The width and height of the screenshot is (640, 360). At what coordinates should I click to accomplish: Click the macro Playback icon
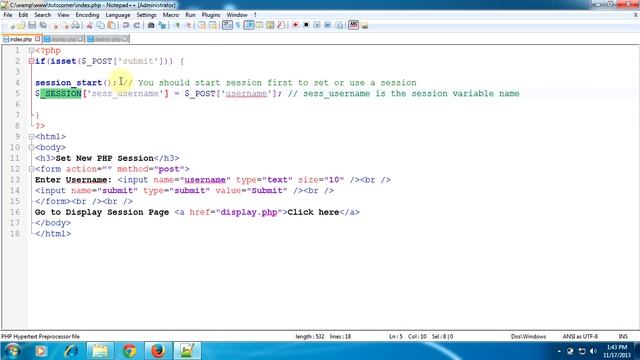pyautogui.click(x=317, y=25)
